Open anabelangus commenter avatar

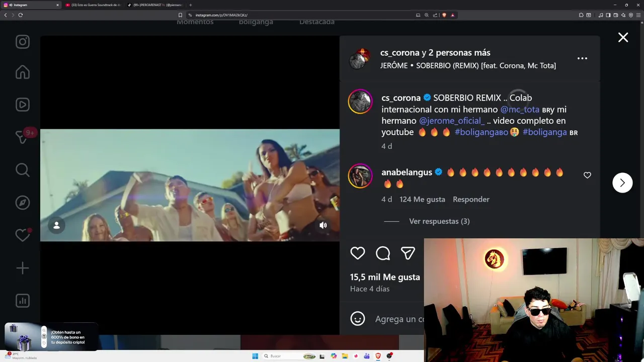click(x=360, y=176)
